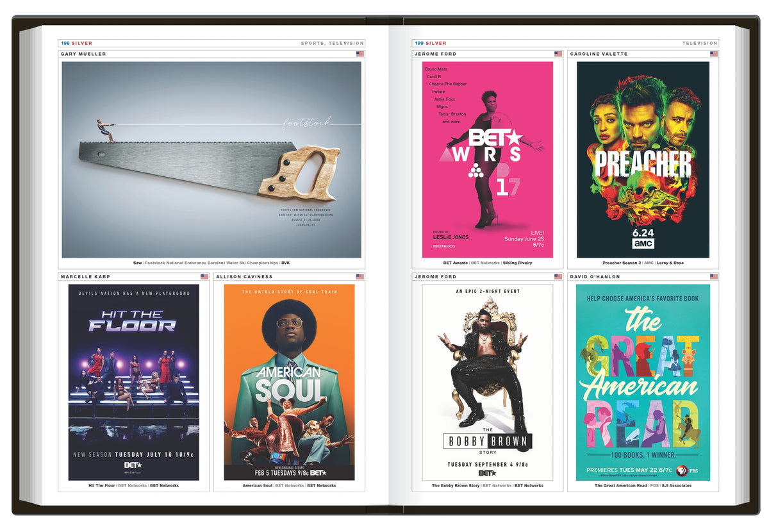Click the "TELEVISION" label on the right page
This screenshot has height=532, width=769.
click(699, 44)
